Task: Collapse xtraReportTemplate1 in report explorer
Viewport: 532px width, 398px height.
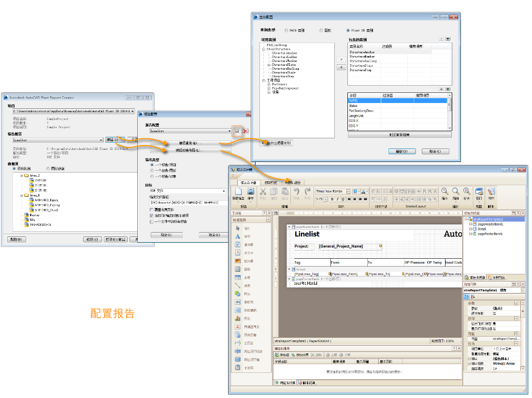Action: click(x=466, y=220)
